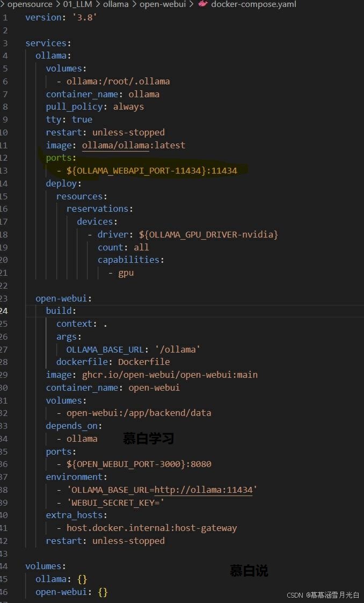The width and height of the screenshot is (364, 603).
Task: Click the tty: true line
Action: point(69,119)
